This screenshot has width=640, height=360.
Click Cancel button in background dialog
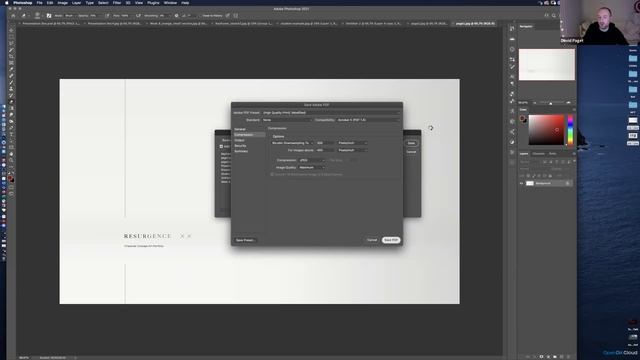coord(411,152)
